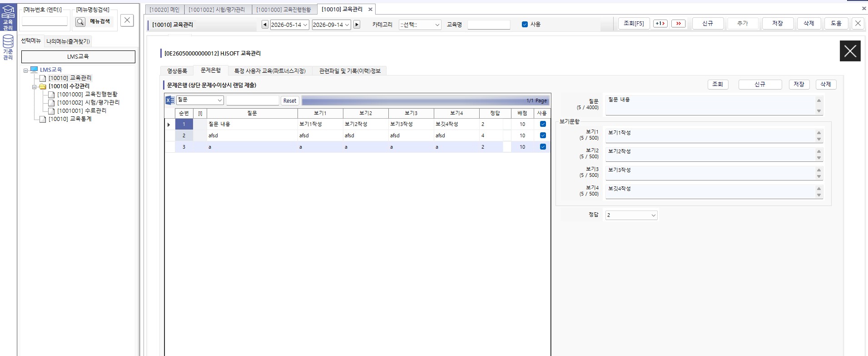
Task: Open [10010] 교육관리 tree item
Action: (x=70, y=78)
